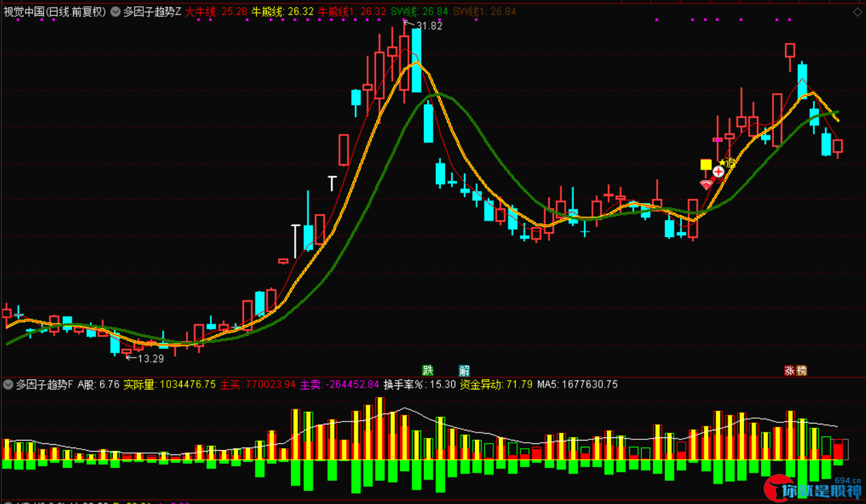Viewport: 866px width, 504px height.
Task: Click the 主卖: -264452.84 readout
Action: tap(339, 384)
